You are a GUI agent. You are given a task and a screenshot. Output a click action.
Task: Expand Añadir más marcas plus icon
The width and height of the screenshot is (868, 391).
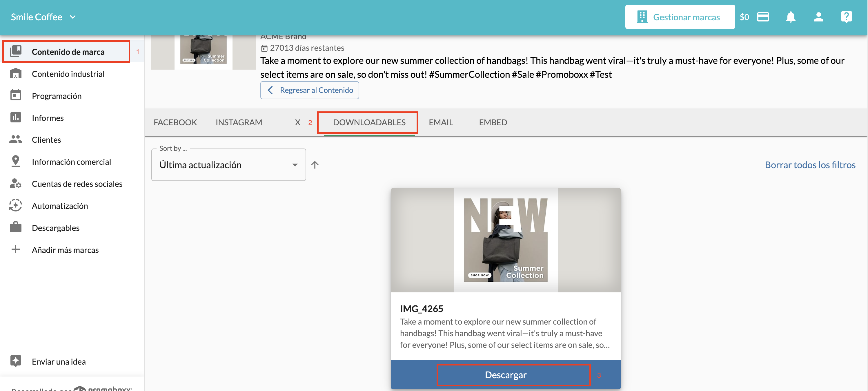point(15,249)
